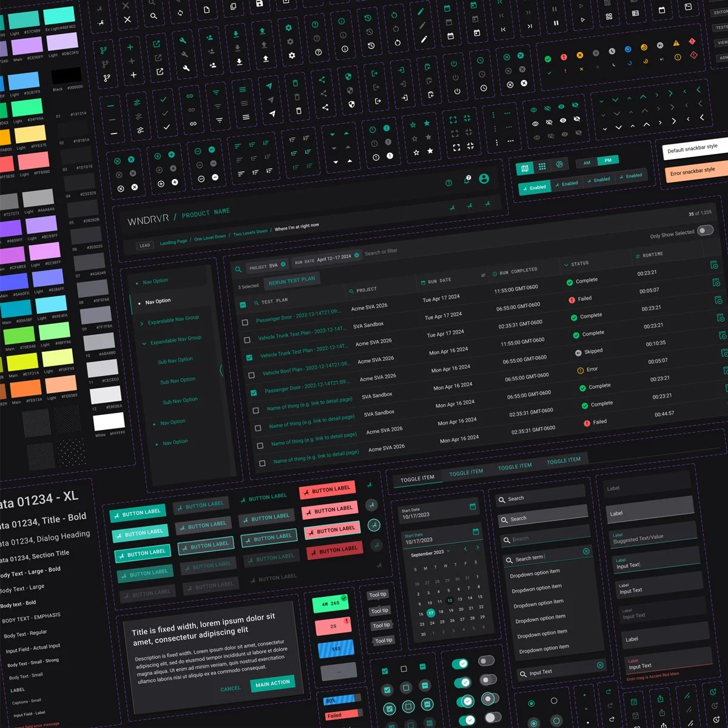
Task: Expand the collapsed Expandable Nav Group
Action: pyautogui.click(x=142, y=323)
